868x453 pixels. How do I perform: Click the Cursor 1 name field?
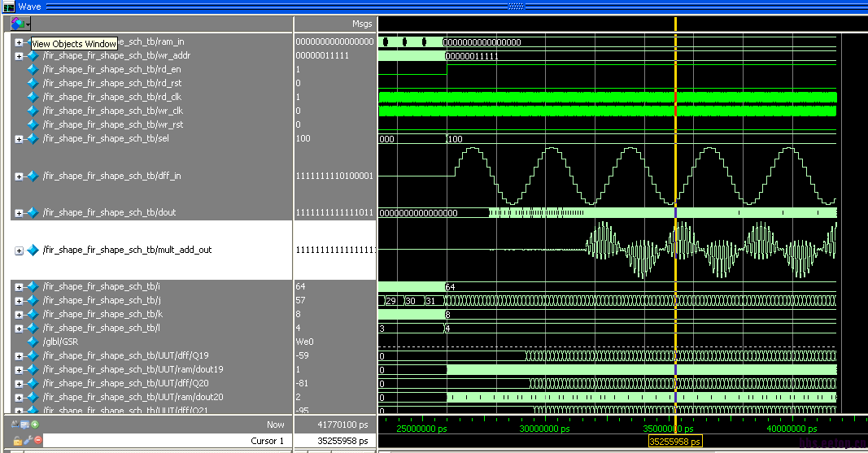(267, 441)
